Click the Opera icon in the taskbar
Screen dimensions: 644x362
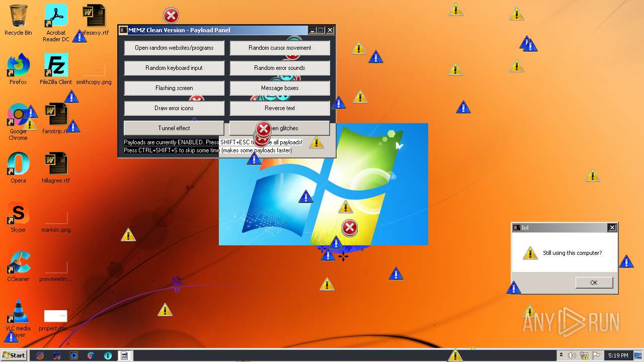108,355
